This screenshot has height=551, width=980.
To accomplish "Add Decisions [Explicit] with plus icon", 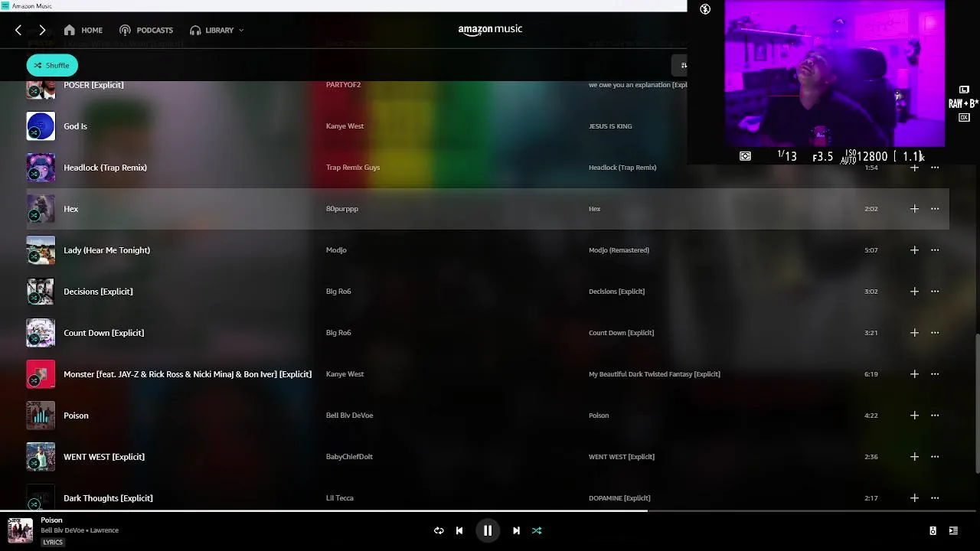I will coord(914,292).
